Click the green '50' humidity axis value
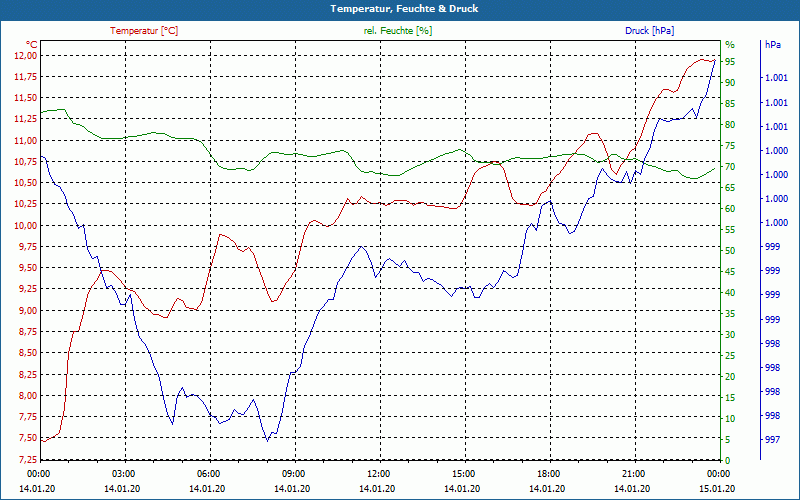 (x=730, y=251)
